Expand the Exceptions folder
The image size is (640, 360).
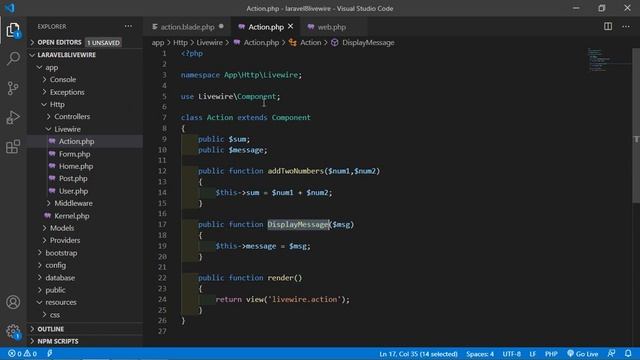tap(67, 92)
